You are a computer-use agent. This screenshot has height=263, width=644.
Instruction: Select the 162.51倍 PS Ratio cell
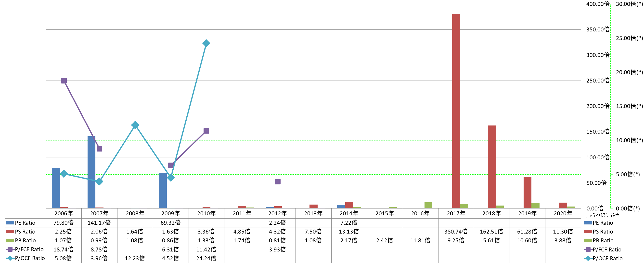pos(491,232)
